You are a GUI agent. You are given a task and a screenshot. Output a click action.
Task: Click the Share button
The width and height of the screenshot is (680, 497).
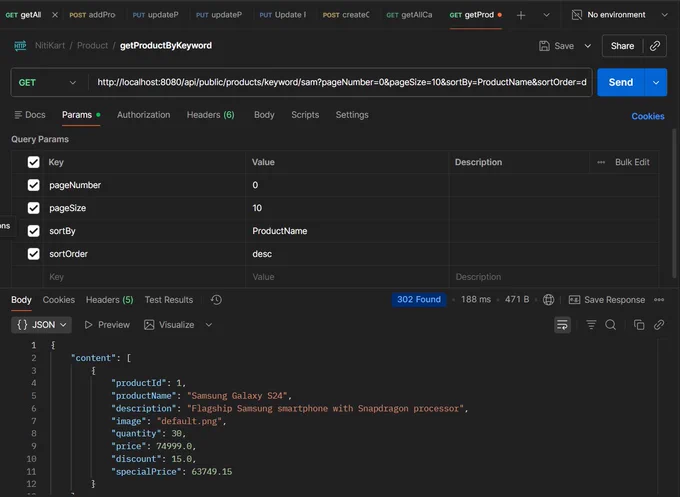622,46
